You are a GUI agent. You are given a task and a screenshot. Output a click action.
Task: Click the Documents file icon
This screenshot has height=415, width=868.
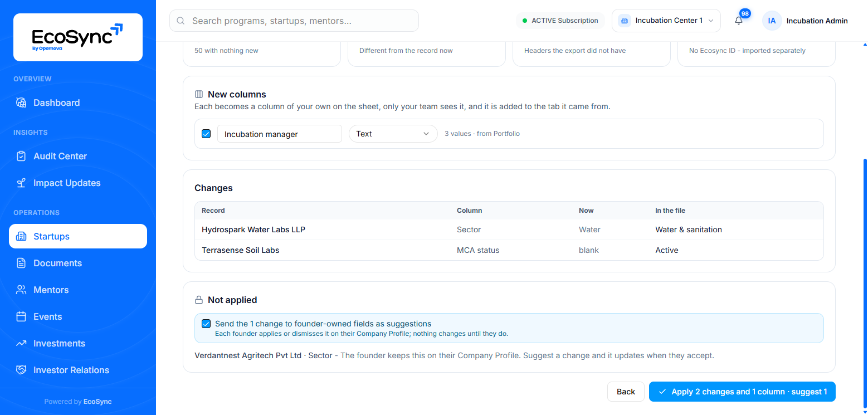pyautogui.click(x=21, y=263)
